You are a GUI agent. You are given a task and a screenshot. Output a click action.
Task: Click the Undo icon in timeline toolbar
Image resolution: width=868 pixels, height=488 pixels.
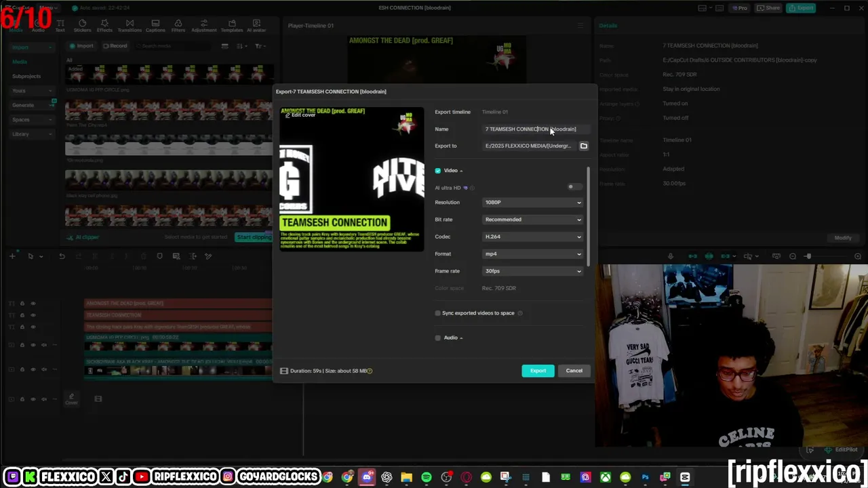[62, 256]
